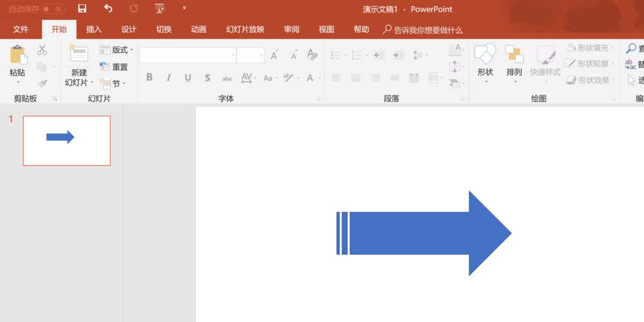Click the text direction icon
This screenshot has height=322, width=644.
tap(457, 50)
